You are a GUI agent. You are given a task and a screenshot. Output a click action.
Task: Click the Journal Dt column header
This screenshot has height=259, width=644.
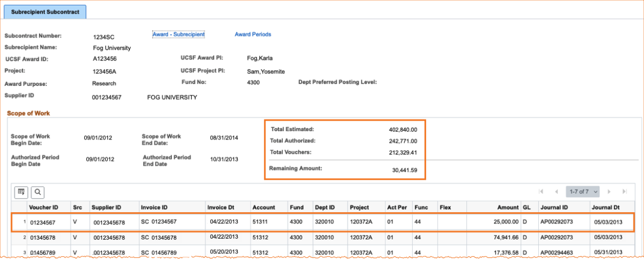[607, 208]
